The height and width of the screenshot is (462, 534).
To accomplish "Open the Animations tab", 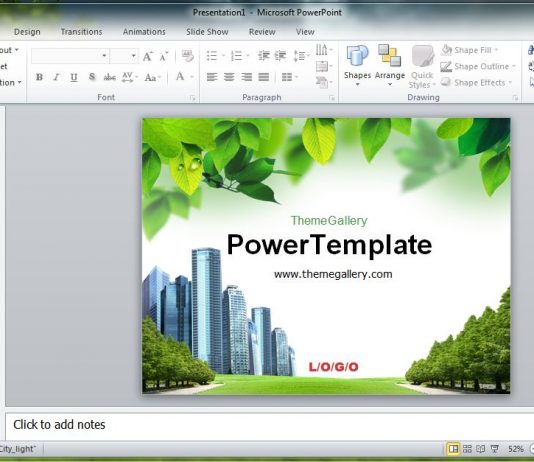I will click(x=144, y=32).
